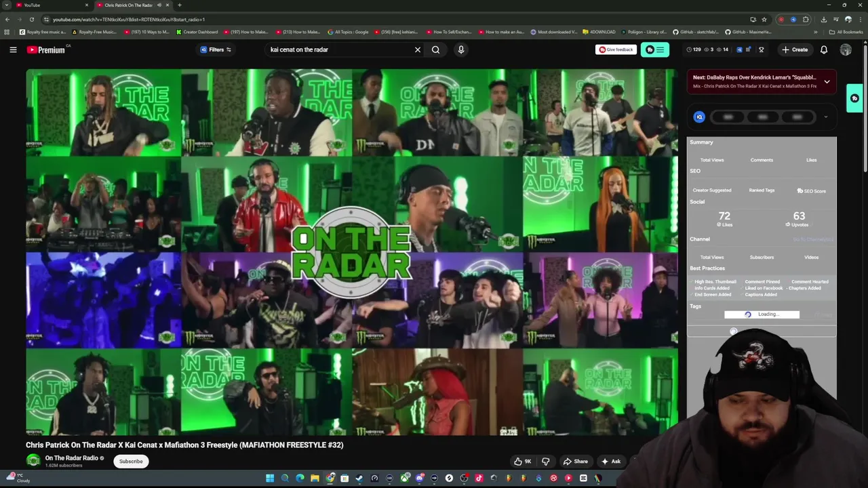The width and height of the screenshot is (868, 488).
Task: Open the teal TubeBuddy menu button
Action: (655, 49)
